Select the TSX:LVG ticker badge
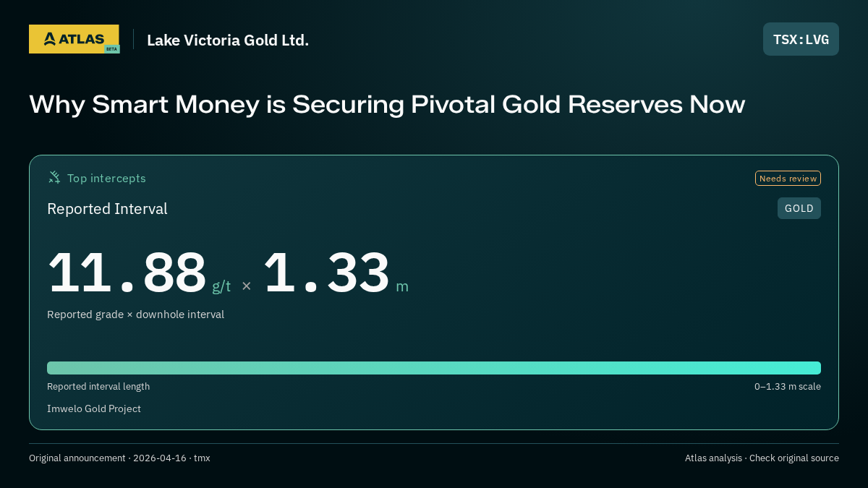Screen dimensions: 868x488 [x=801, y=39]
